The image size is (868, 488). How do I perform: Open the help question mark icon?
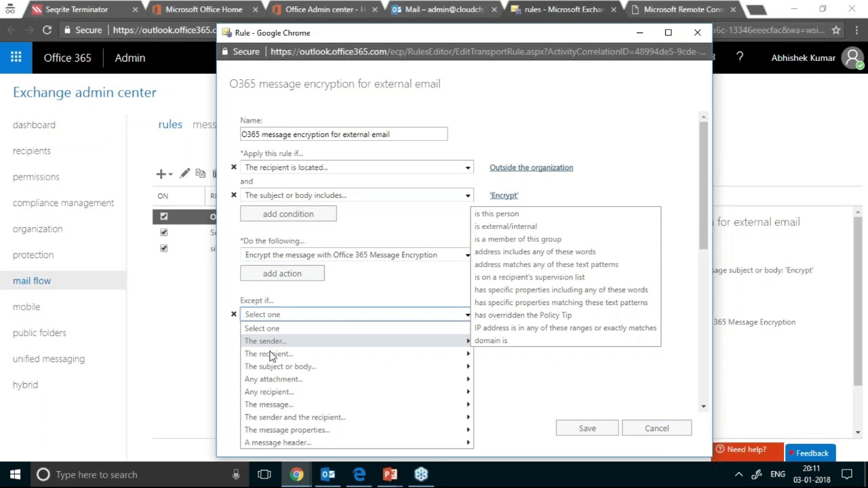point(740,58)
